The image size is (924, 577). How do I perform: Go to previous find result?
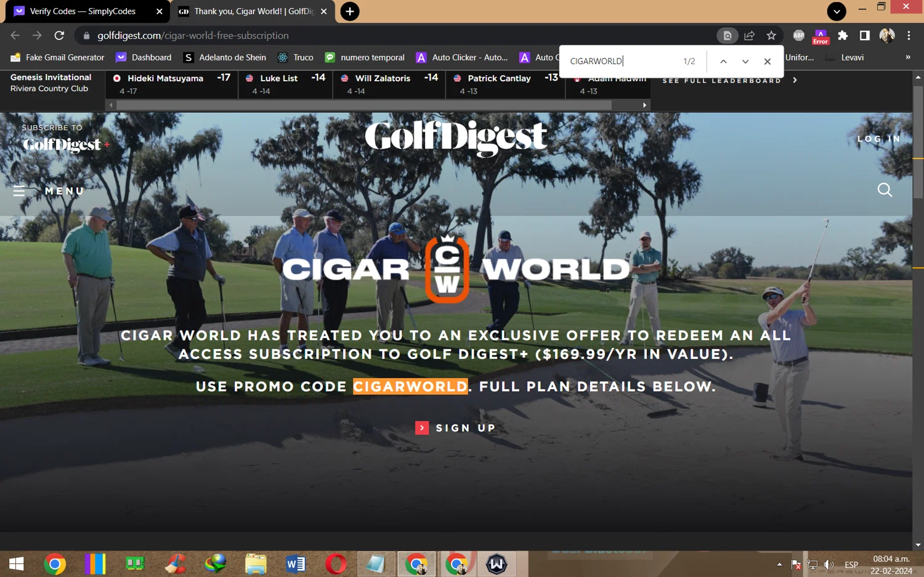(x=723, y=61)
